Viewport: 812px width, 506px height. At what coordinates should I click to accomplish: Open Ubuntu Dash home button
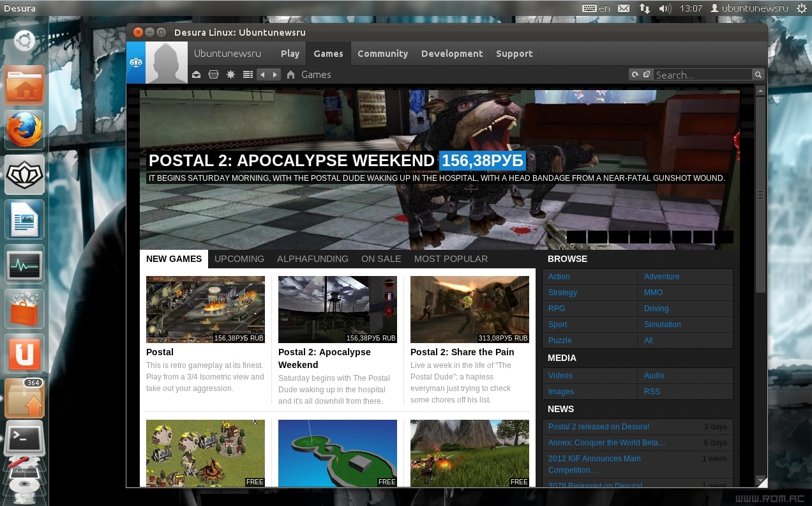click(x=25, y=42)
